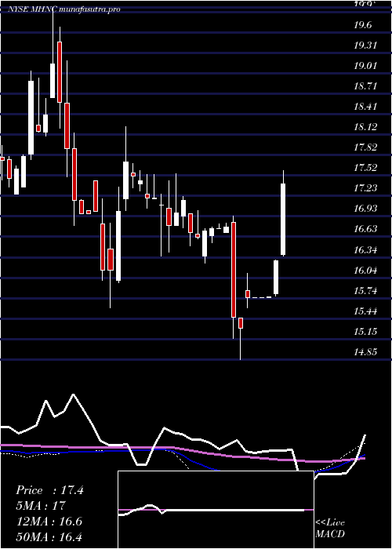Click the 'Price : 17.4' readout
The image size is (392, 549).
[49, 490]
